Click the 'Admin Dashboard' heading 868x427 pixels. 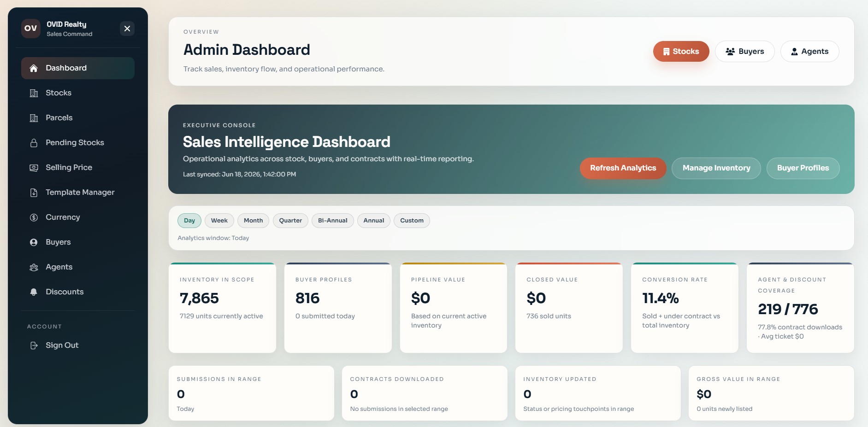pos(247,50)
